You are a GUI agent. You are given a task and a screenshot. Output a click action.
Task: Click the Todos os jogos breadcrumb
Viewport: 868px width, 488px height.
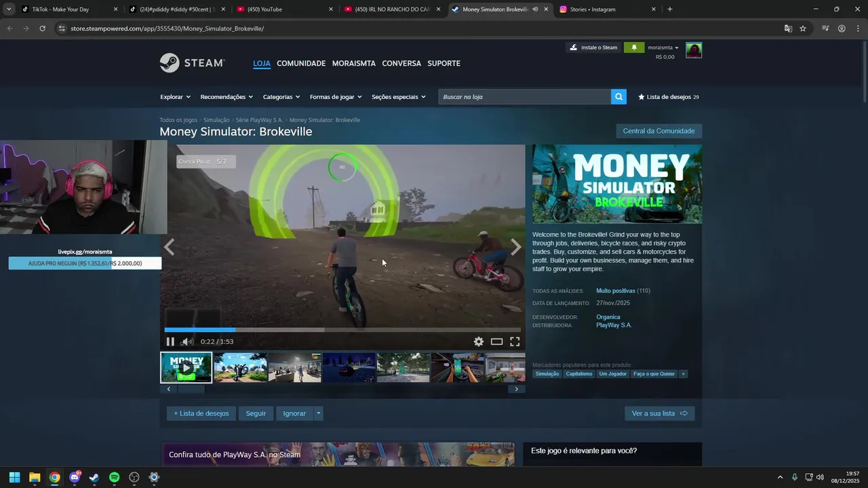(178, 120)
